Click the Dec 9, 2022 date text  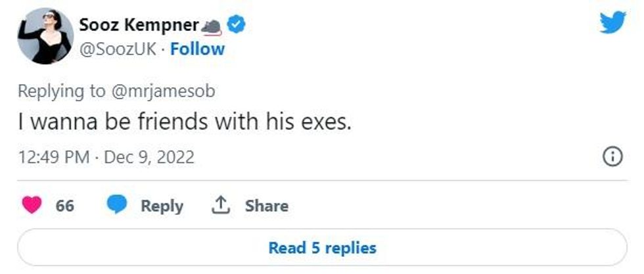click(x=150, y=158)
